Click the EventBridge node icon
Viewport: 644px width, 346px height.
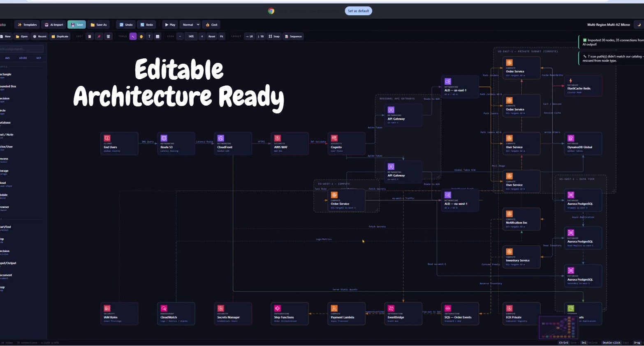pos(391,309)
